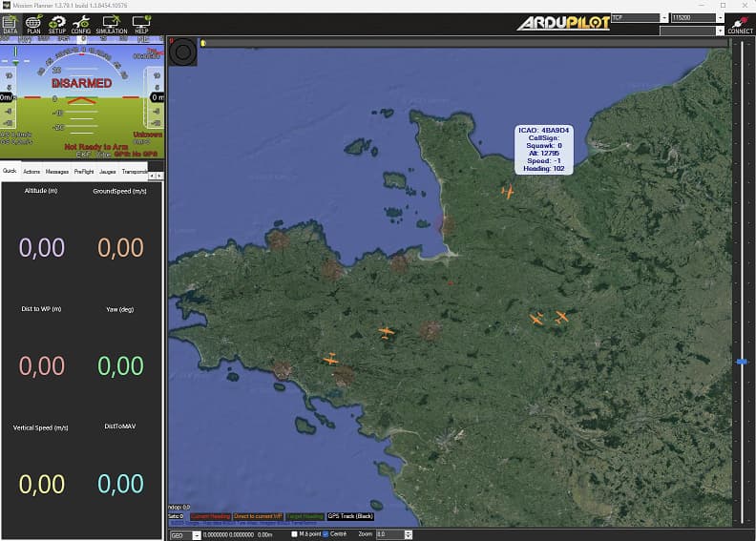Click the Target Heading legend label

(x=304, y=516)
